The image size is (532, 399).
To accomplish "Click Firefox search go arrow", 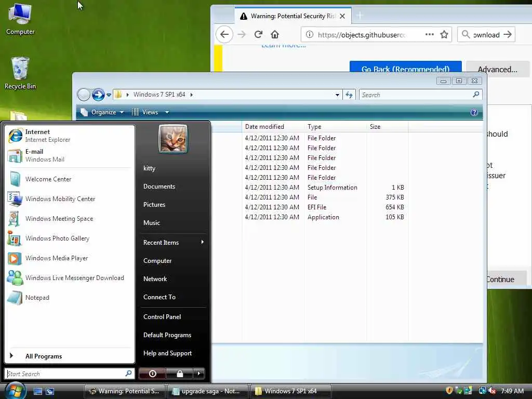I will point(508,34).
